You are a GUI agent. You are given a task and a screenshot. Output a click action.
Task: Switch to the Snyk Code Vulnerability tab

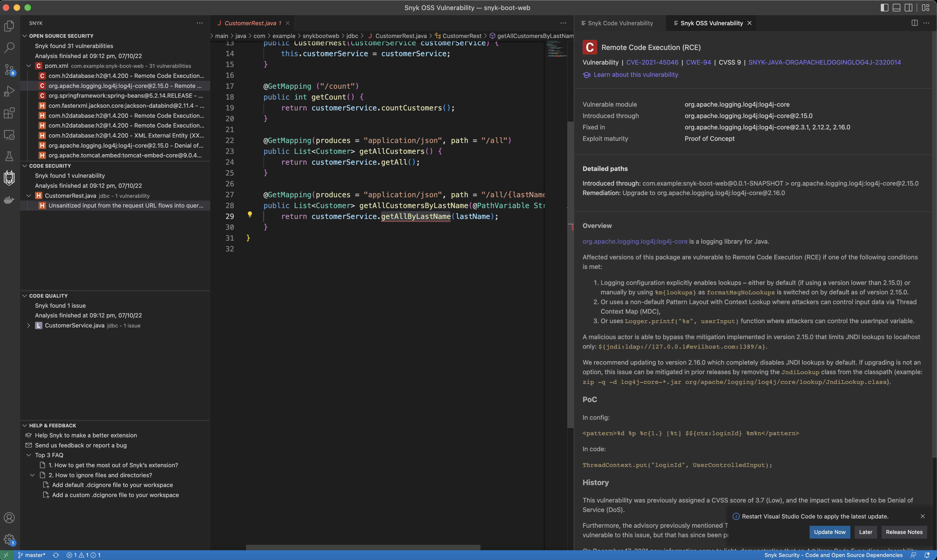(x=620, y=23)
